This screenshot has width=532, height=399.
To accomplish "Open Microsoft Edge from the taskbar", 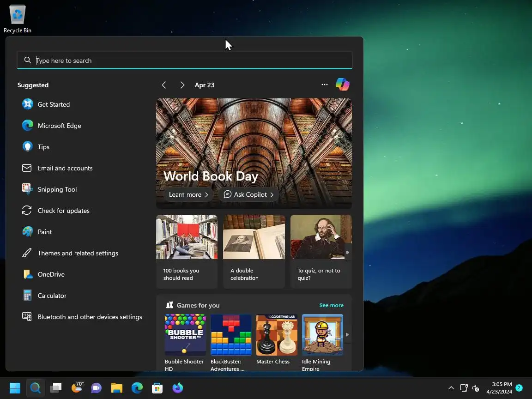I will point(137,388).
